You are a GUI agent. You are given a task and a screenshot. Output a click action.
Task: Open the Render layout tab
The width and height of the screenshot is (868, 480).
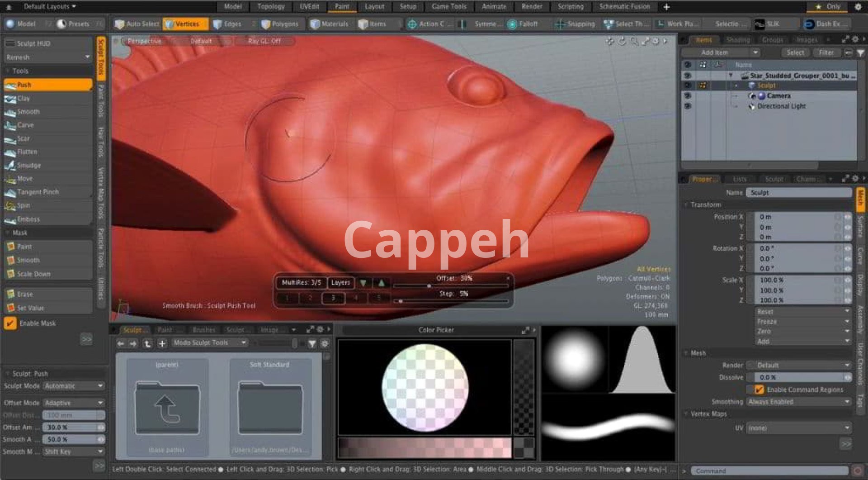click(x=532, y=6)
